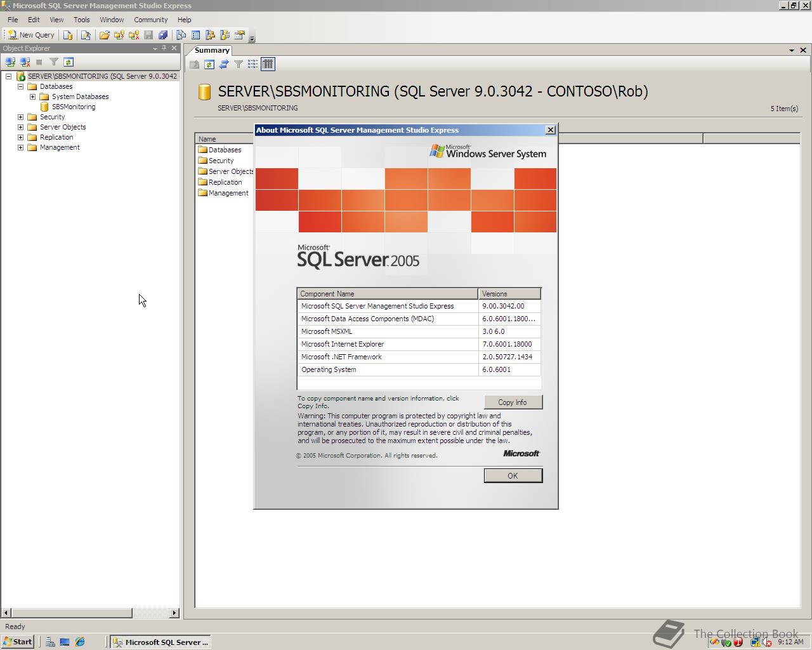Select the Operating System component row

(419, 369)
